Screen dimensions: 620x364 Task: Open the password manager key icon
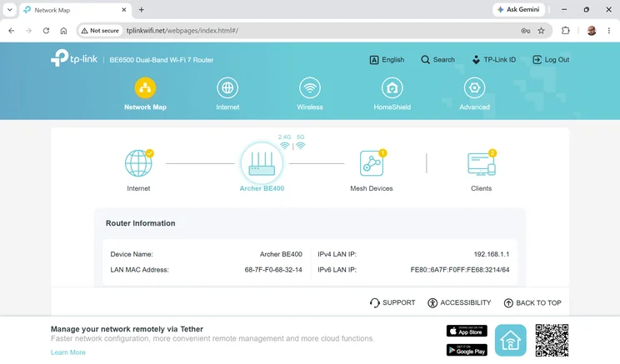[x=526, y=31]
